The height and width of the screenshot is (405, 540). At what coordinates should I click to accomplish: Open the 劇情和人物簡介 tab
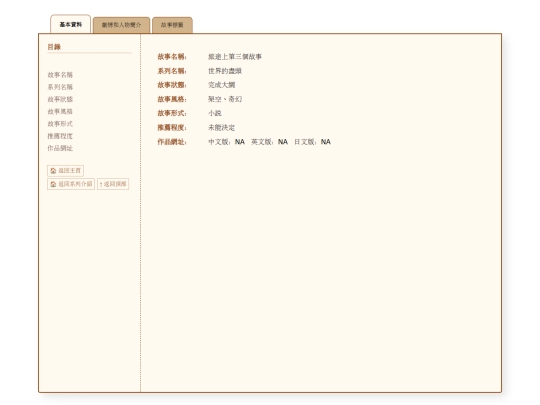(x=121, y=25)
